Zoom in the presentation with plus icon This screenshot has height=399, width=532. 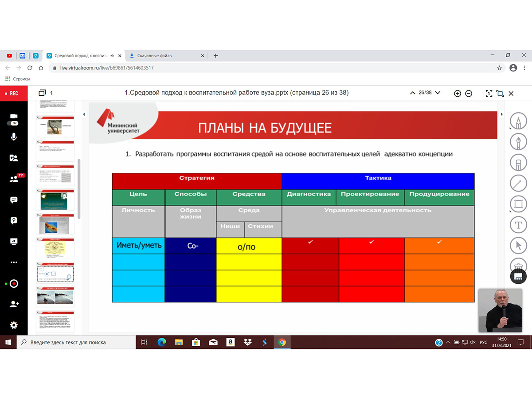tap(458, 94)
